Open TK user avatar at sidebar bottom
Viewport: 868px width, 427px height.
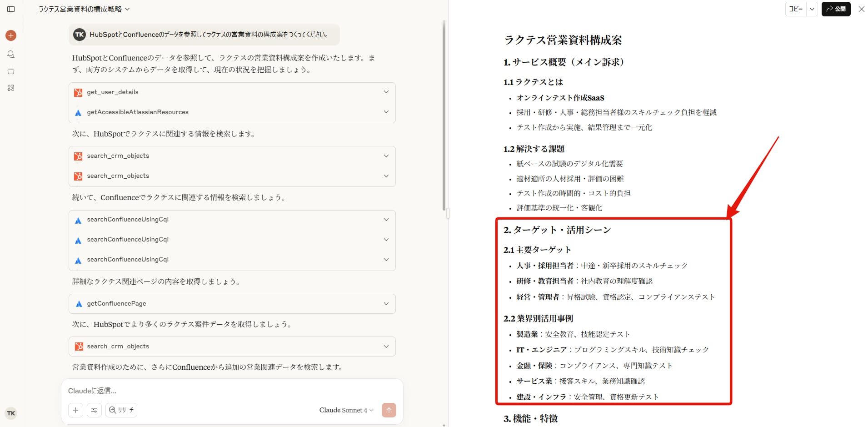coord(11,413)
